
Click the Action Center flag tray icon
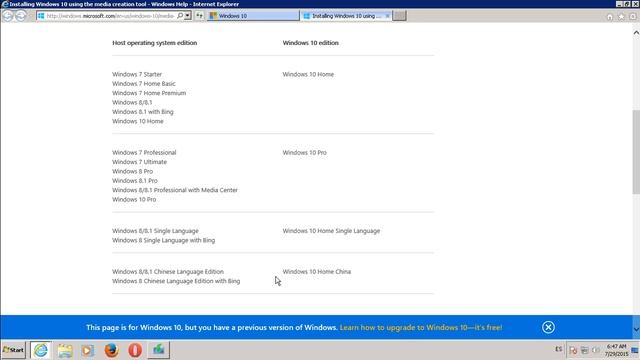pos(573,350)
